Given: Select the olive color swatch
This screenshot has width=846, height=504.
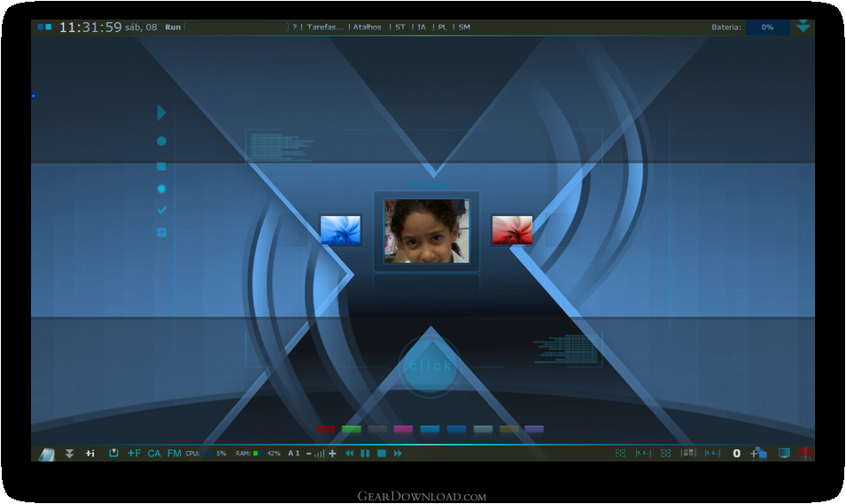Looking at the screenshot, I should [508, 430].
